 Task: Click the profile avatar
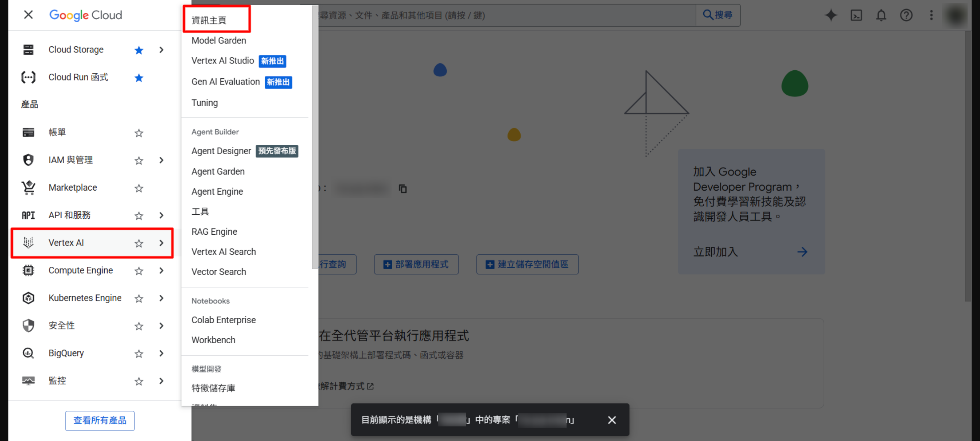[x=955, y=15]
